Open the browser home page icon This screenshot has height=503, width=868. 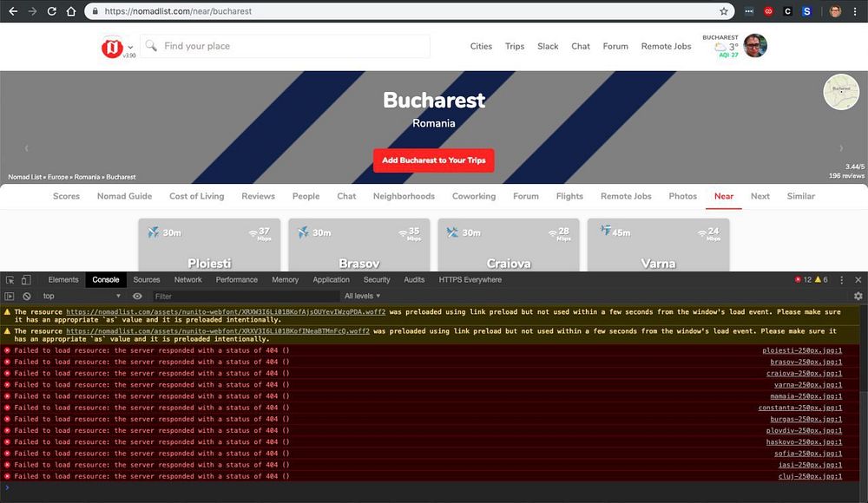[71, 11]
